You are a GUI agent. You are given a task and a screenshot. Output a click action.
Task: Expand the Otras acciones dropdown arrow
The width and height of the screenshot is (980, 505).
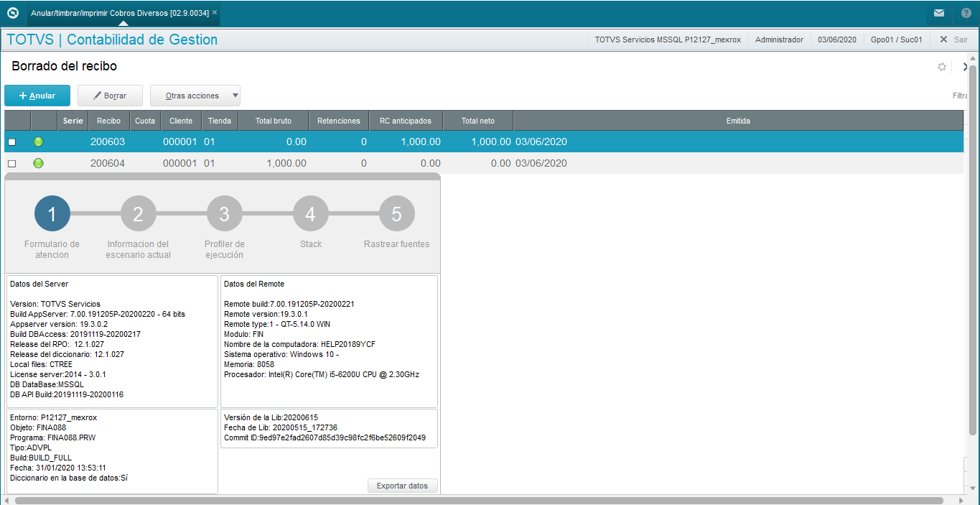235,96
